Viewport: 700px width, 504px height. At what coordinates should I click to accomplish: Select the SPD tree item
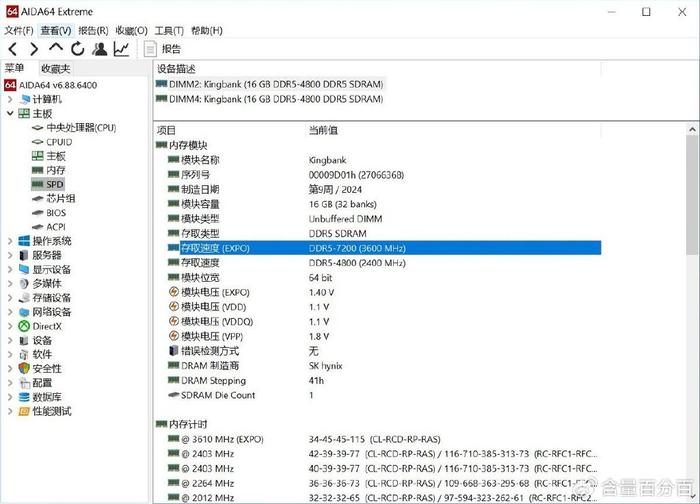click(x=48, y=184)
